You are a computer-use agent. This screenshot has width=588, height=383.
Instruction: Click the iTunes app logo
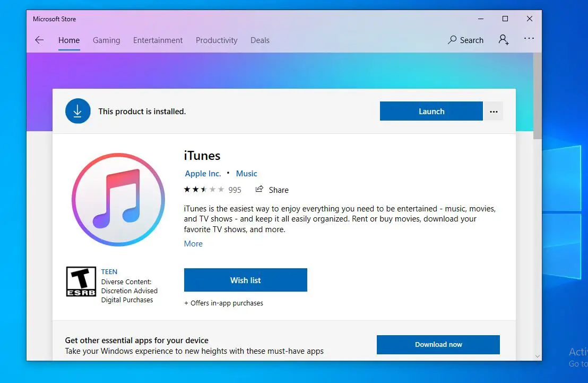pyautogui.click(x=118, y=199)
